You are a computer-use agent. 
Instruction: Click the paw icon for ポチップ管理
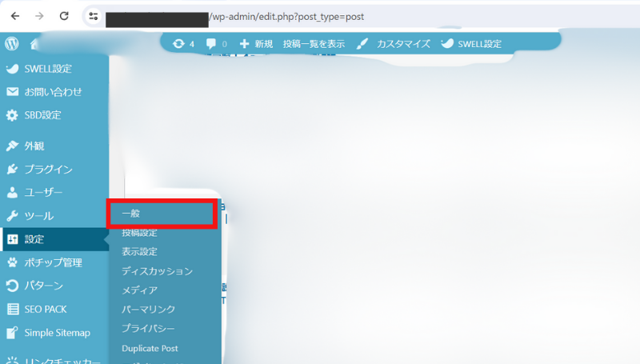(x=12, y=262)
